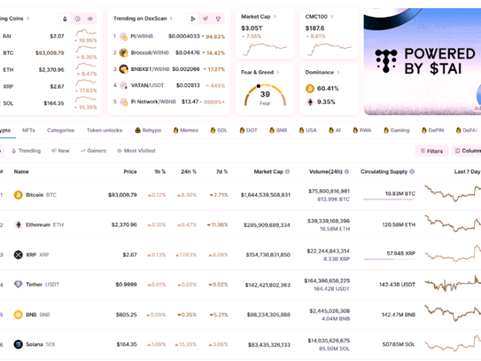Click the Ethereum dominance icon
Image resolution: width=481 pixels, height=361 pixels.
tap(310, 102)
